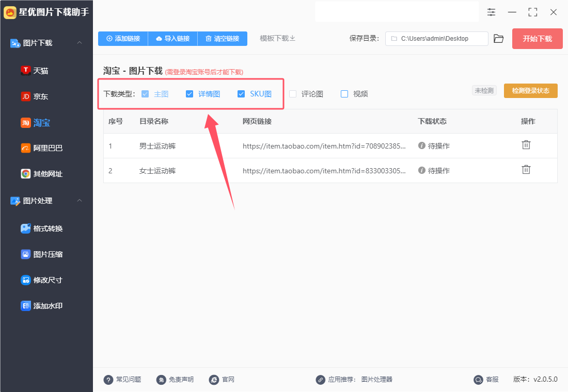
Task: Click the 添加水印 watermark icon
Action: pos(26,306)
